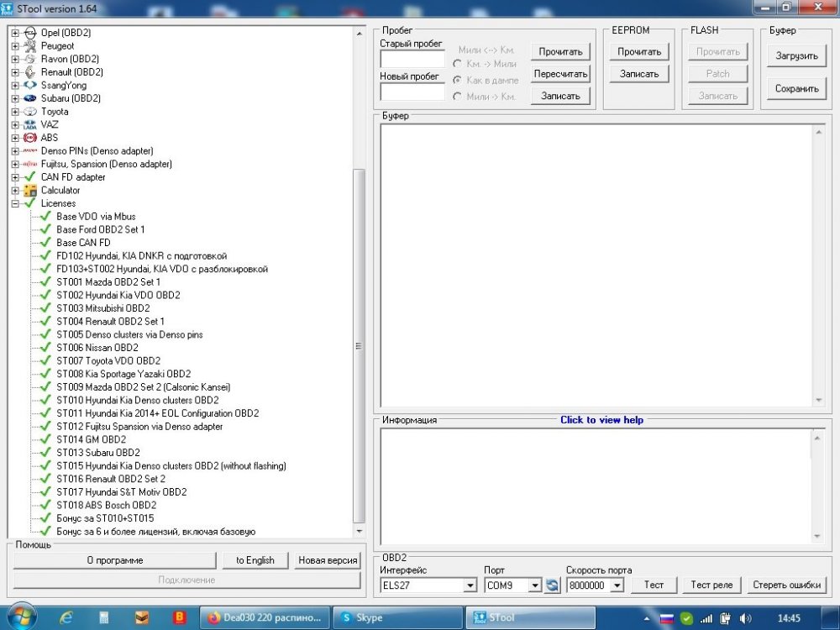Select ST001 Mazda OBD2 Set 1 license
This screenshot has width=840, height=630.
click(x=108, y=281)
